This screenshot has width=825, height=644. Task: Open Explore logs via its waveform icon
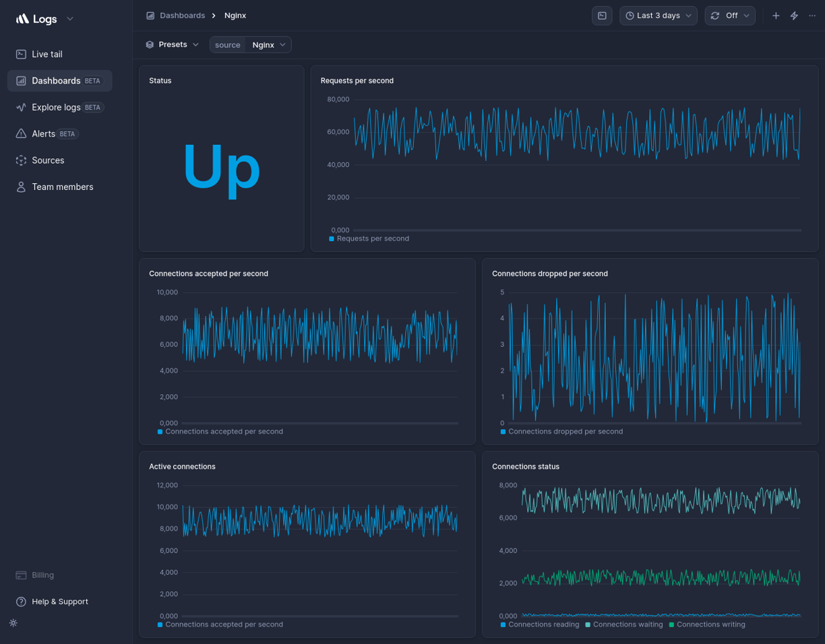tap(21, 106)
